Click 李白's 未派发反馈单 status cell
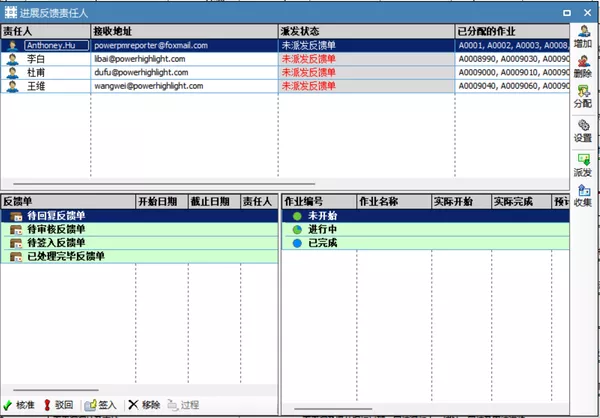Screen dimensions: 600x418 tap(367, 59)
